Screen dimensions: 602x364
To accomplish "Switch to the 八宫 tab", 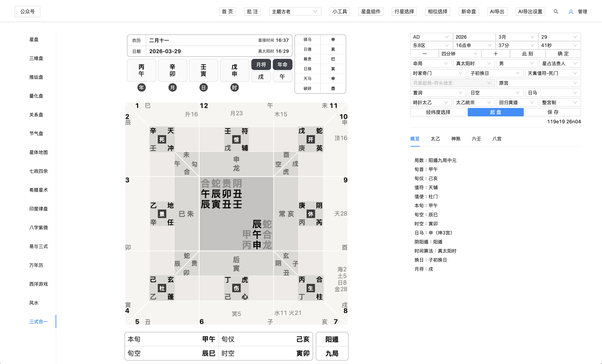I will pyautogui.click(x=497, y=139).
